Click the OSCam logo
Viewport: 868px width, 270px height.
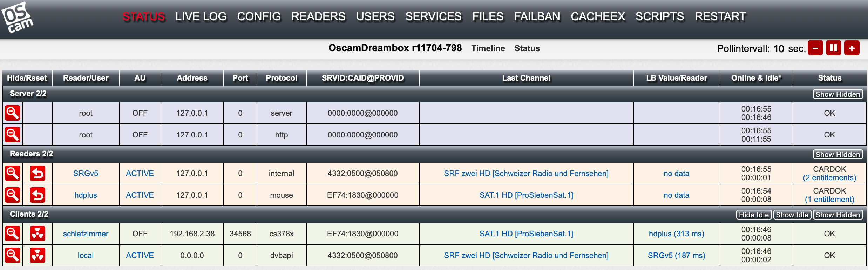click(x=17, y=18)
